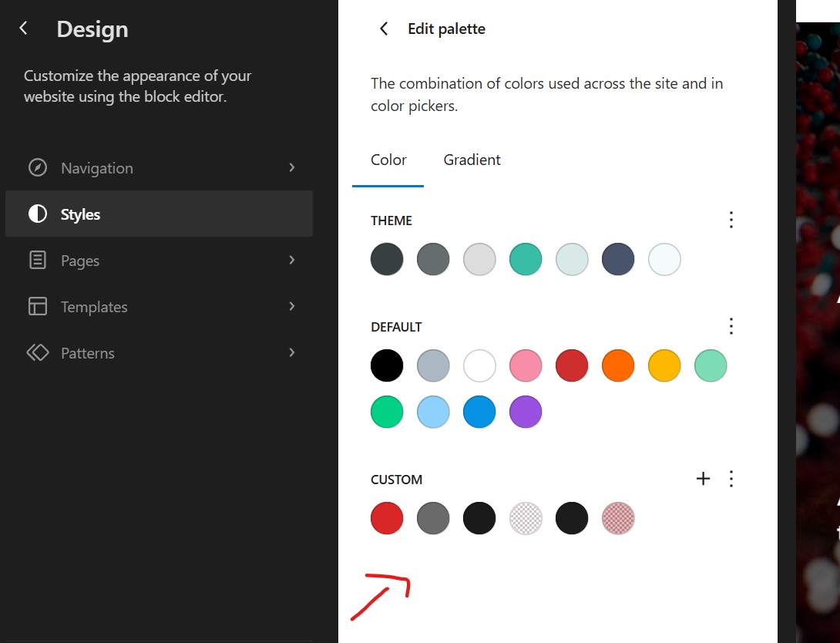The height and width of the screenshot is (643, 840).
Task: Expand the Templates chevron arrow
Action: pos(292,307)
